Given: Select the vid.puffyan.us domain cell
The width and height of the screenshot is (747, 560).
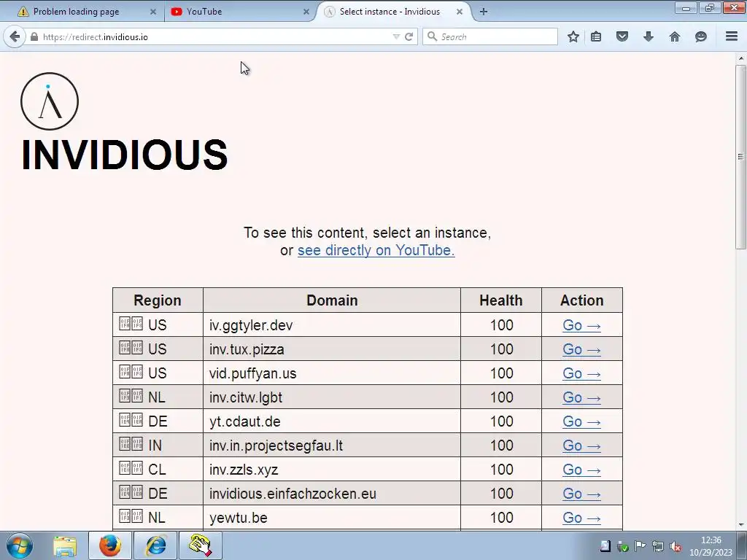Looking at the screenshot, I should pyautogui.click(x=332, y=373).
